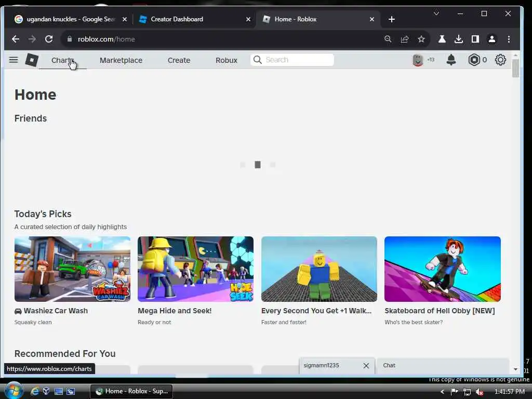The width and height of the screenshot is (532, 399).
Task: Open Chrome Labs flask icon
Action: pyautogui.click(x=442, y=39)
